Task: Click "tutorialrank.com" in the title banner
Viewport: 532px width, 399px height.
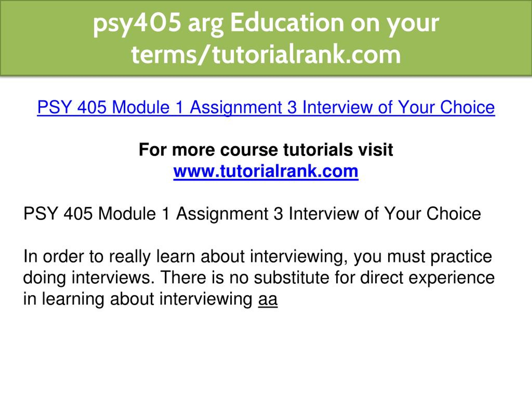Action: (x=307, y=55)
